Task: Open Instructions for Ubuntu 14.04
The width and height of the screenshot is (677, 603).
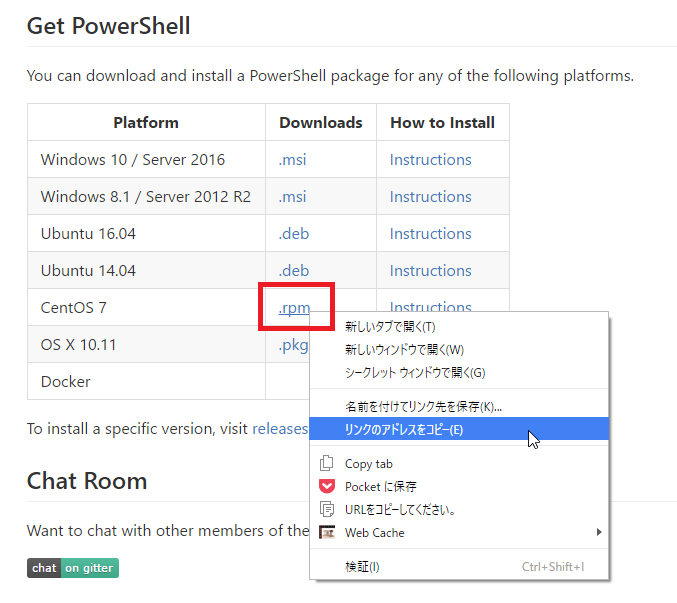Action: [x=430, y=271]
